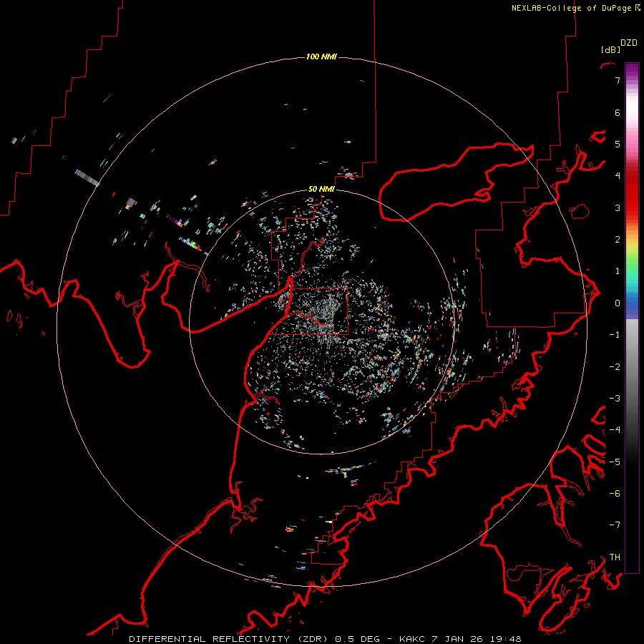Click the 3 value on color scale

tap(618, 208)
